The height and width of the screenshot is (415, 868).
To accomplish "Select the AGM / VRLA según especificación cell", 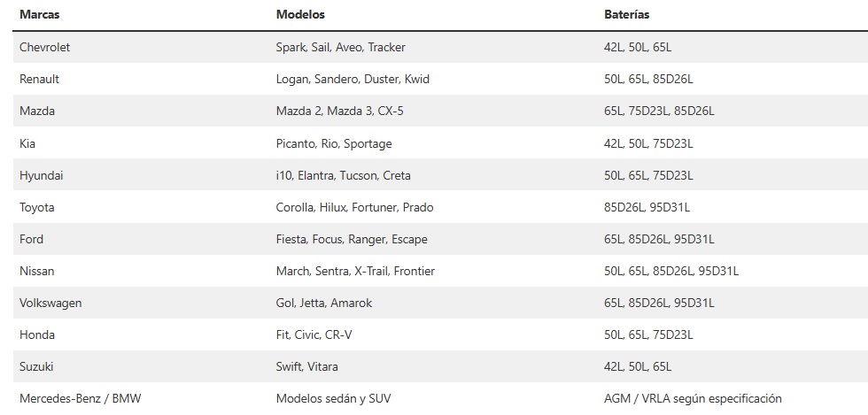I will (692, 398).
